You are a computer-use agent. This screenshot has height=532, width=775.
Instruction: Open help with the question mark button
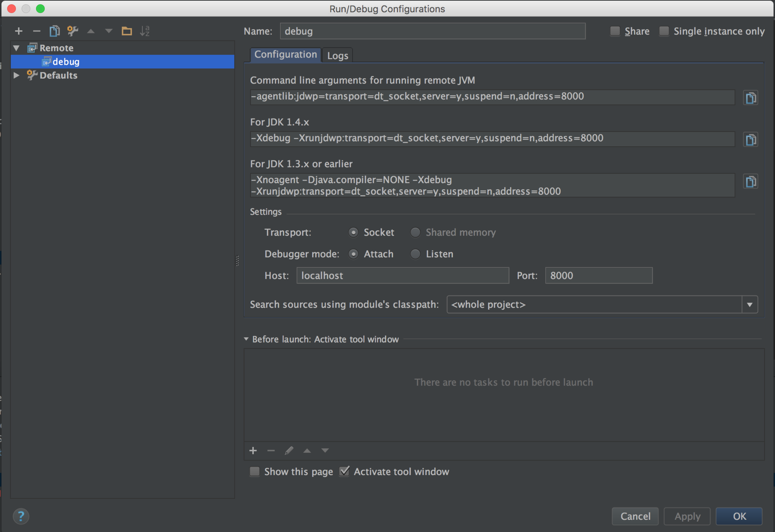pyautogui.click(x=21, y=516)
